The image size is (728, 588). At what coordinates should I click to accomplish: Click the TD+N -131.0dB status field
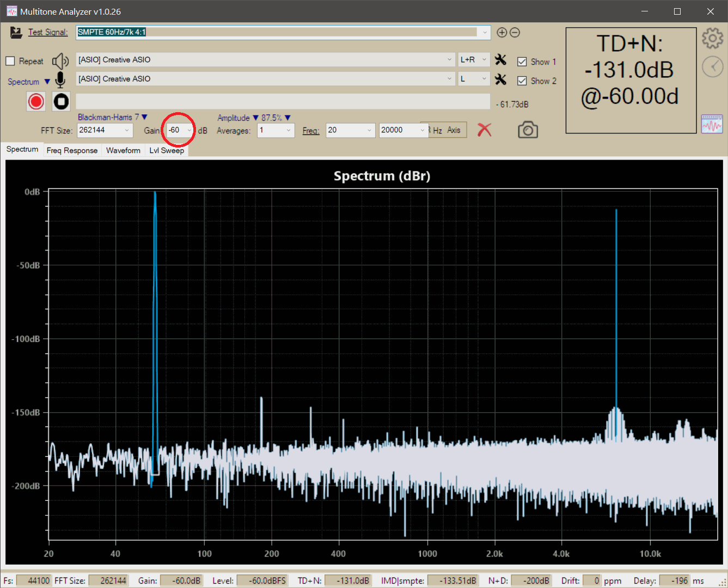[348, 580]
